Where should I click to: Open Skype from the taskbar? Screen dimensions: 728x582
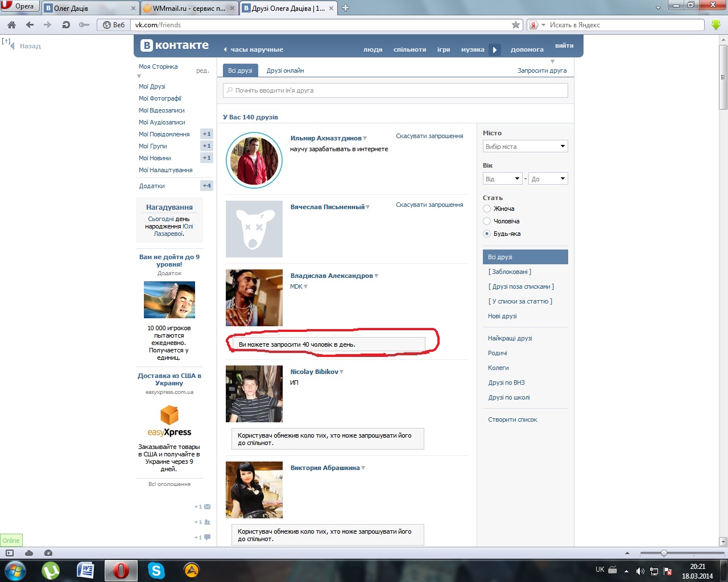click(x=156, y=570)
